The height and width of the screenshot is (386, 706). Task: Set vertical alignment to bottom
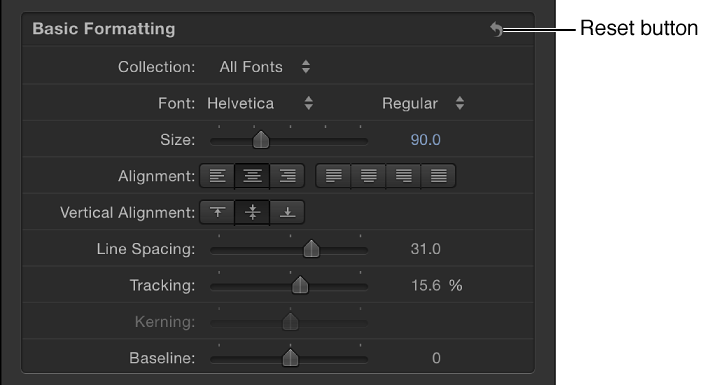287,212
